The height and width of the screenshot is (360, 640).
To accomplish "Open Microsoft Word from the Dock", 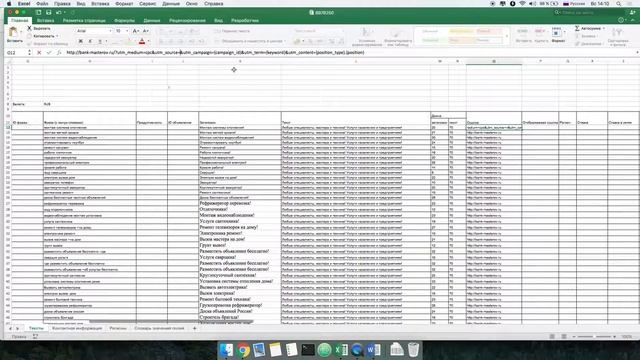I will point(373,350).
